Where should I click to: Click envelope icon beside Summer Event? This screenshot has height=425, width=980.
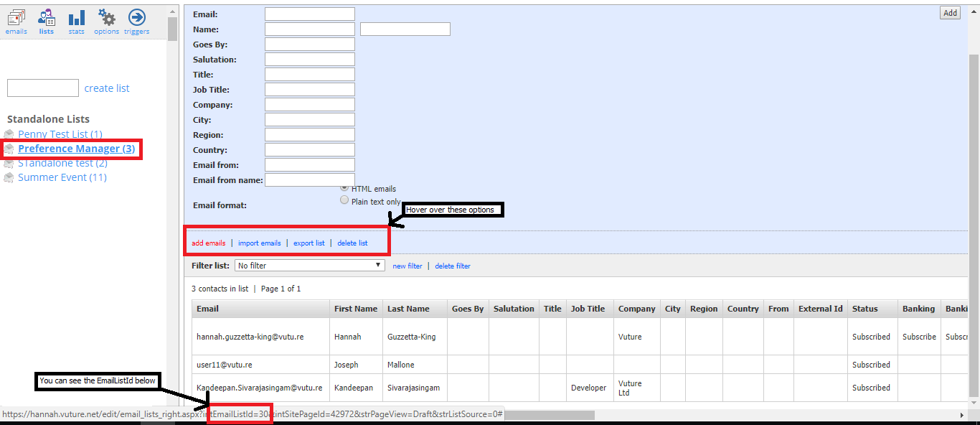(9, 177)
